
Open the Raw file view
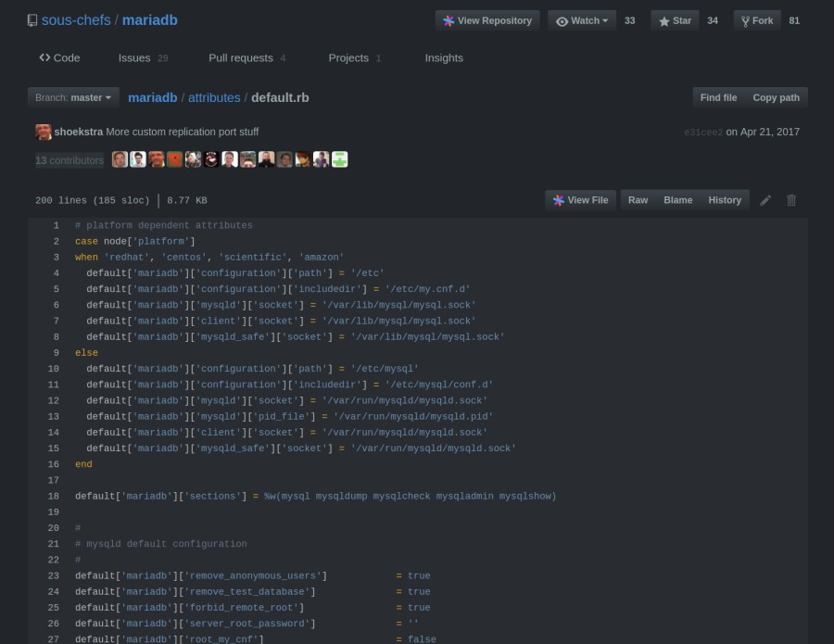638,200
